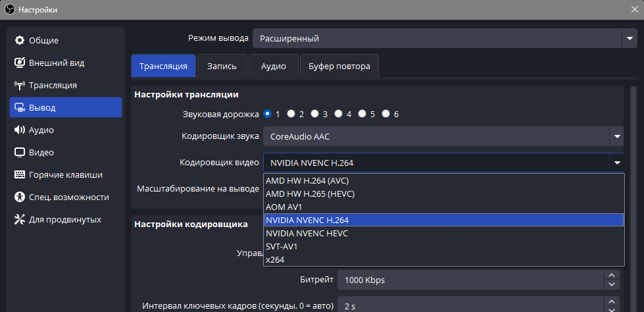Switch to the Аудио output tab
Image resolution: width=644 pixels, height=312 pixels.
pyautogui.click(x=274, y=66)
